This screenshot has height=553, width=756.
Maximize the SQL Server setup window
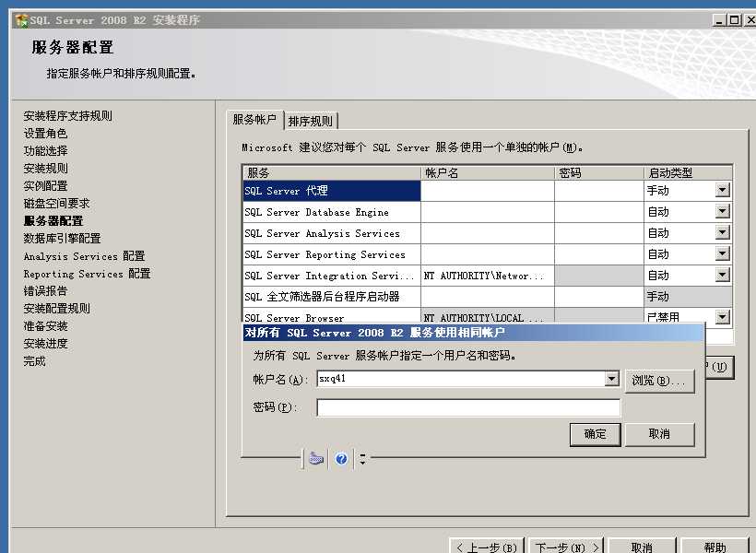(x=734, y=20)
